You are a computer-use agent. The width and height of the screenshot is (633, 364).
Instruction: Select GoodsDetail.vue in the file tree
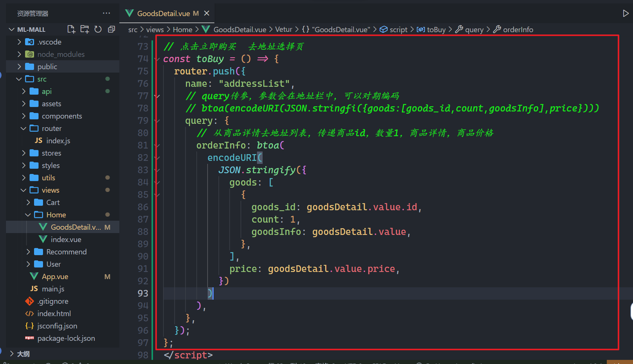tap(63, 227)
